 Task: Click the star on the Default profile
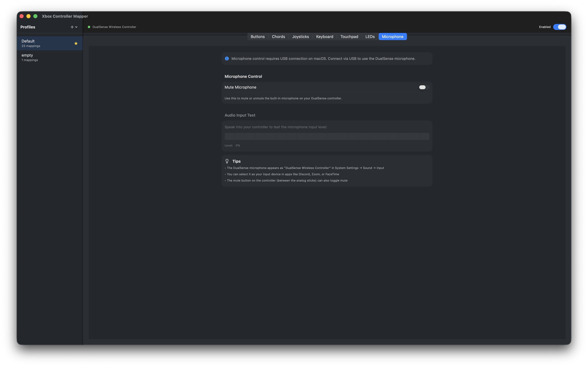tap(76, 43)
